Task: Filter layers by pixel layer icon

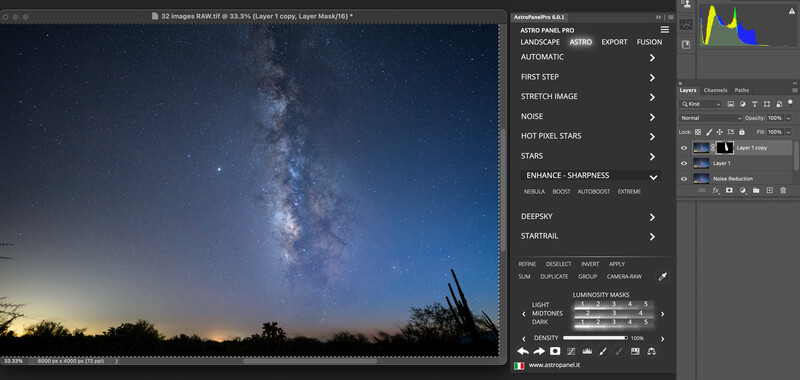Action: pos(731,104)
